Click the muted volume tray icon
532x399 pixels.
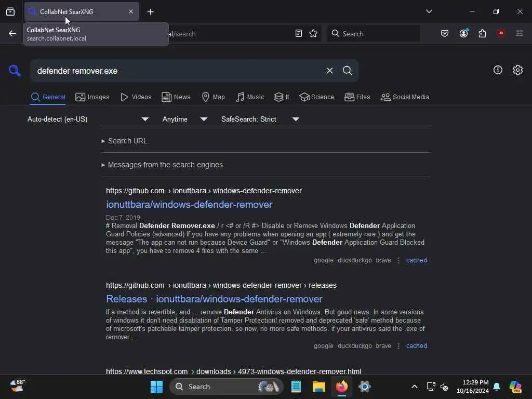444,387
